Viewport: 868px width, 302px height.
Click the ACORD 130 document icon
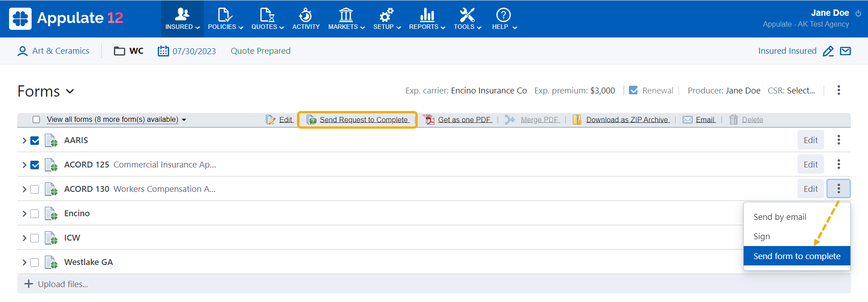tap(51, 189)
